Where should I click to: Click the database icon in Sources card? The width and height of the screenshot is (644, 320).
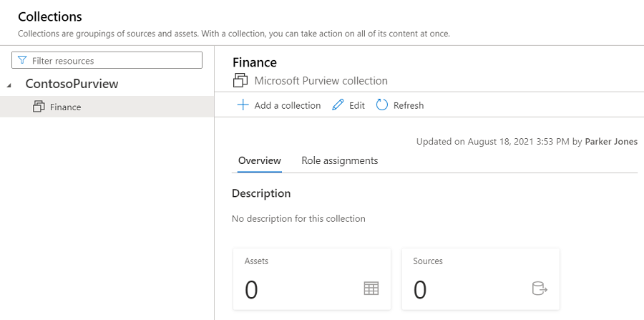point(539,289)
